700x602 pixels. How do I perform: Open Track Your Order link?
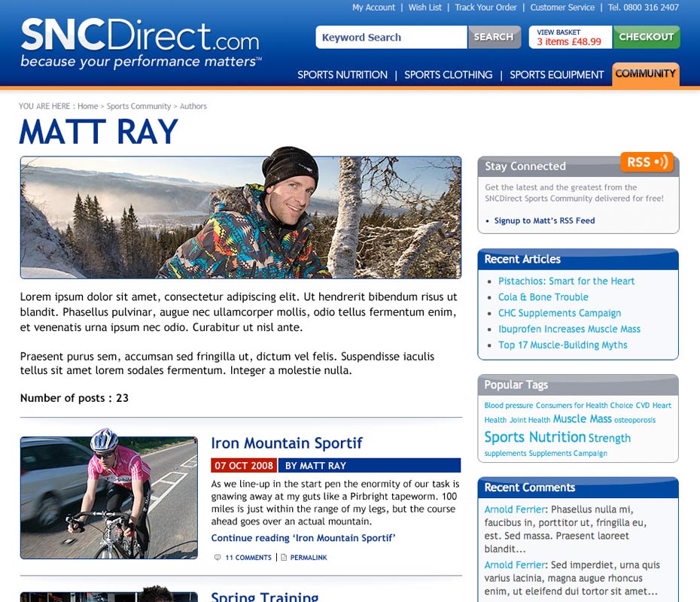pyautogui.click(x=485, y=8)
